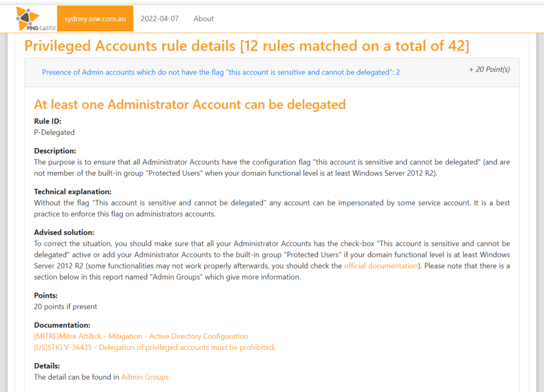Click the P-Delegated rule ID text
This screenshot has width=544, height=392.
pos(54,132)
